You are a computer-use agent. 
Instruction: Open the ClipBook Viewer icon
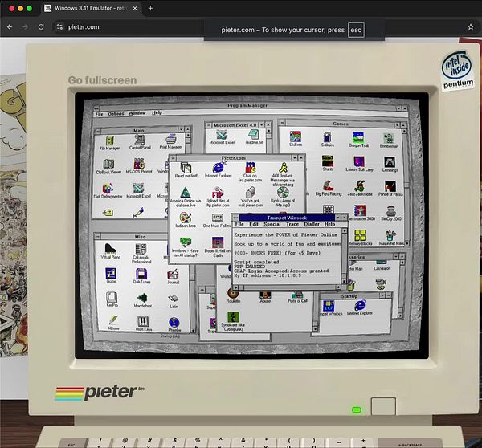pos(108,167)
